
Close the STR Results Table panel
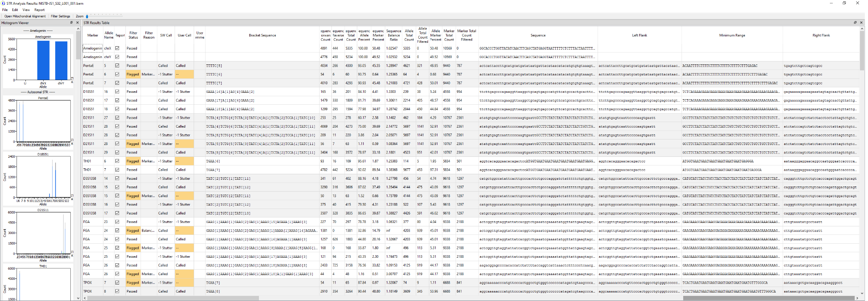point(861,23)
